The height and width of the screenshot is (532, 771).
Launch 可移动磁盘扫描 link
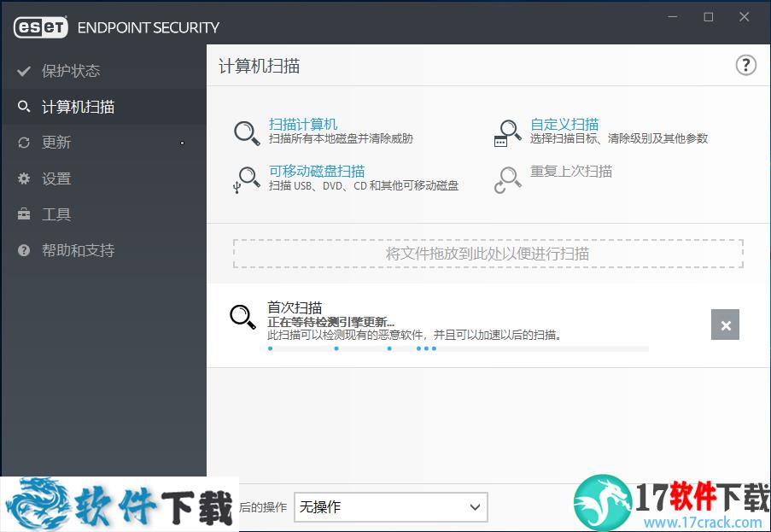point(317,171)
